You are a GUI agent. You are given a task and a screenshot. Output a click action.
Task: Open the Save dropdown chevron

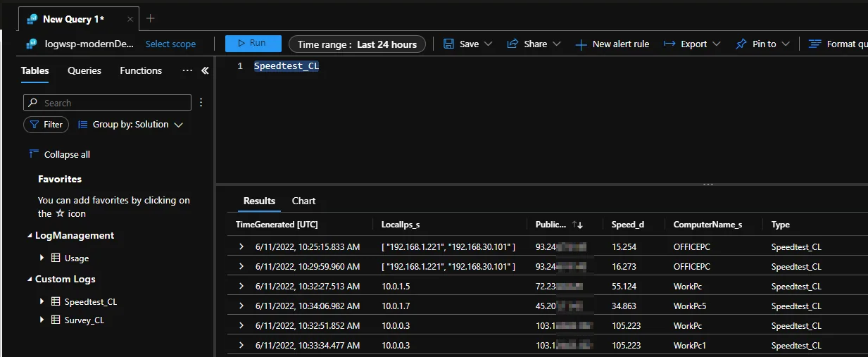486,44
